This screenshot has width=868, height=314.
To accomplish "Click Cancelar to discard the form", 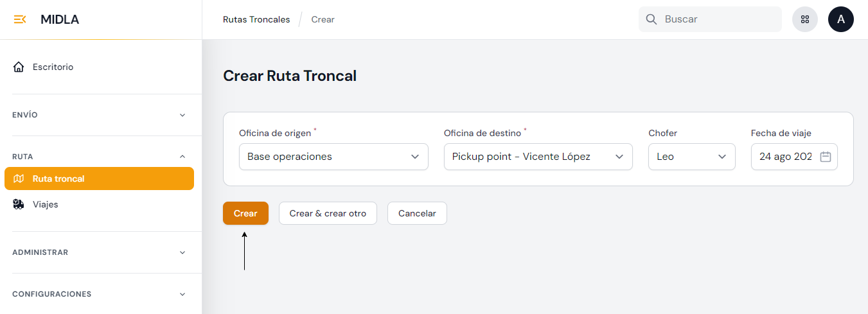I will coord(417,213).
